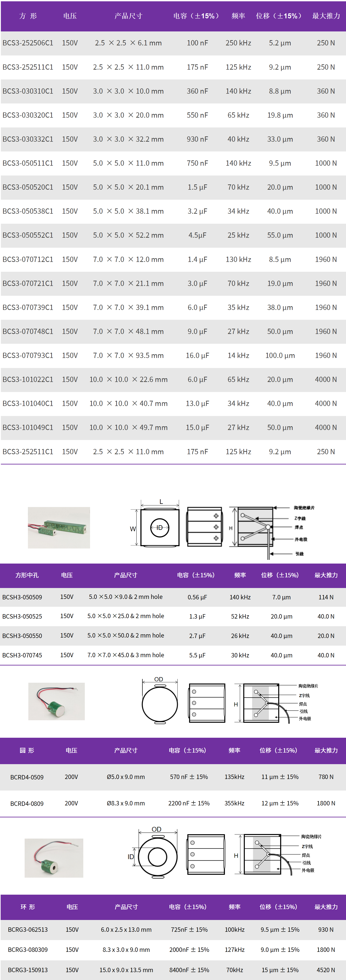Viewport: 346px width, 980px height.
Task: Click the square top-view diagram labeled L and W
Action: coord(159,527)
